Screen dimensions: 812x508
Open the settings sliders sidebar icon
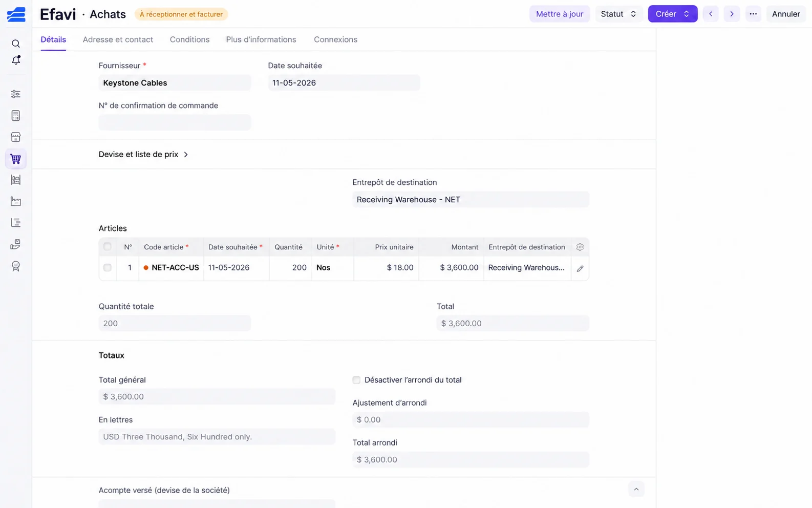coord(16,94)
